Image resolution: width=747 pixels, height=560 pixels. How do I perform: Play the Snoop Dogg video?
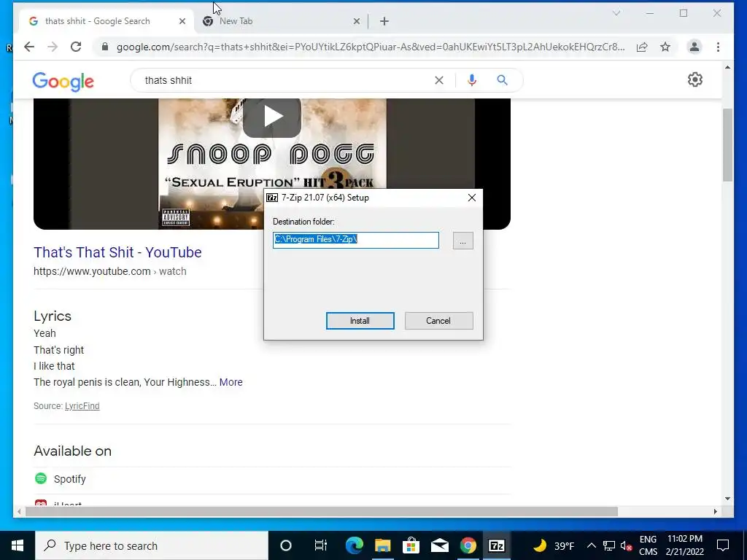click(272, 117)
